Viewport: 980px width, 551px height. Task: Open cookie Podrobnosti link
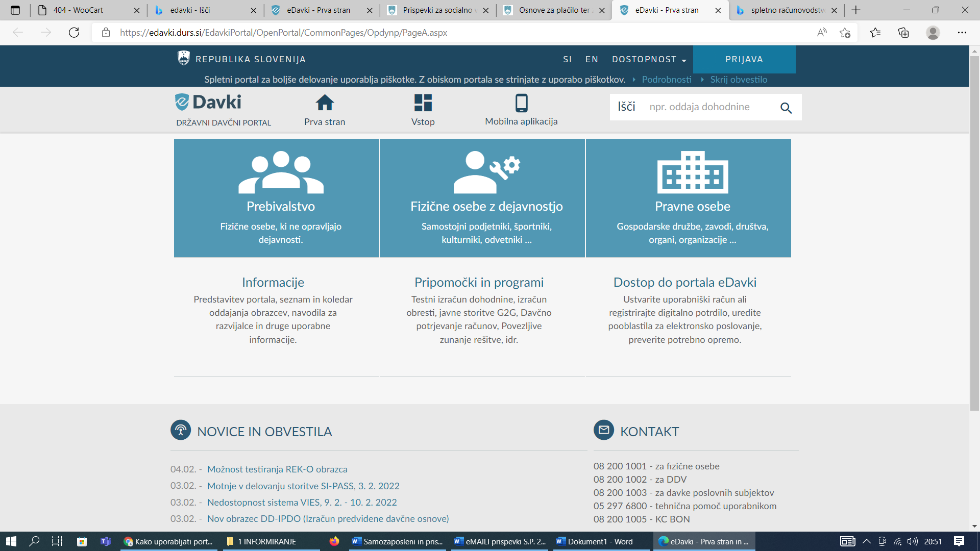tap(667, 80)
